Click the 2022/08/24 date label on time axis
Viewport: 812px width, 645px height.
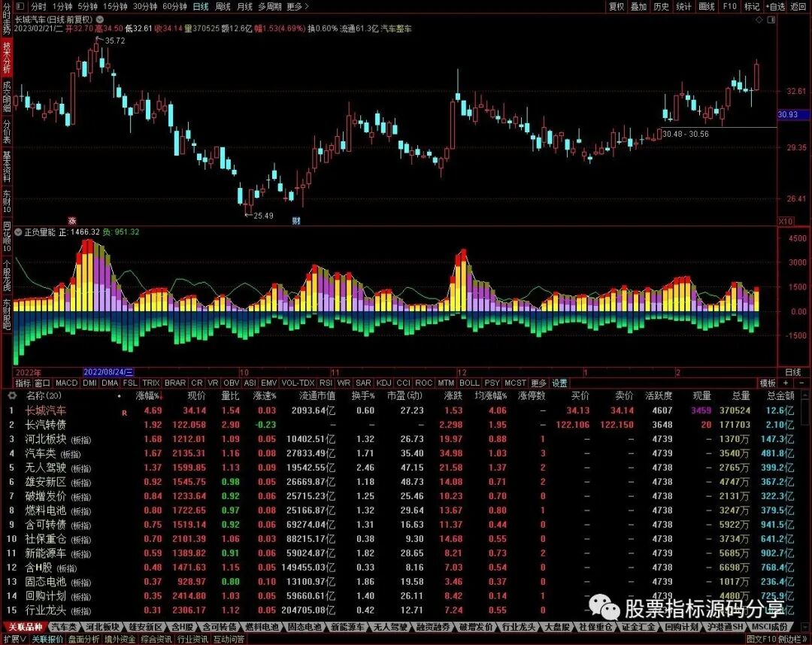click(108, 372)
